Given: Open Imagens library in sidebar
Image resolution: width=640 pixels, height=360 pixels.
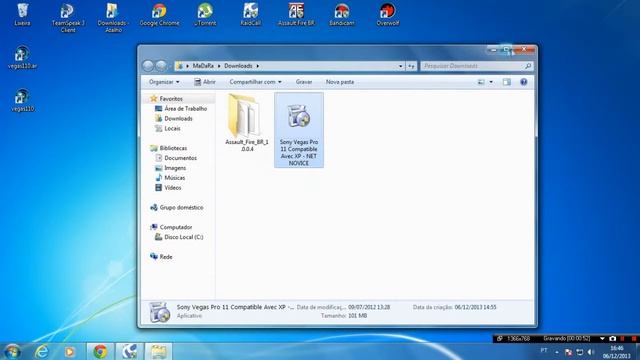Looking at the screenshot, I should [175, 168].
